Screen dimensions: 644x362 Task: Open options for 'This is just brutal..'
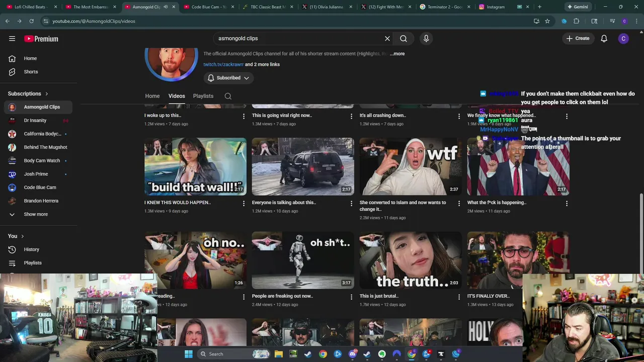459,297
